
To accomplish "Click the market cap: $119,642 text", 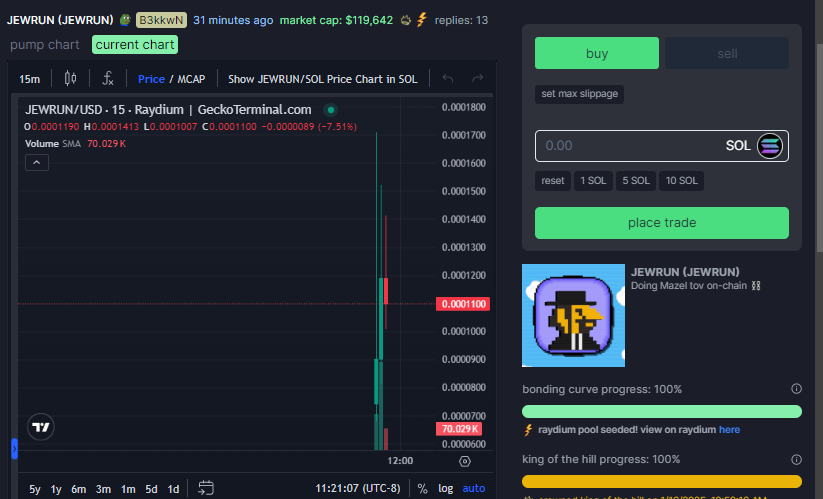I will [x=336, y=20].
